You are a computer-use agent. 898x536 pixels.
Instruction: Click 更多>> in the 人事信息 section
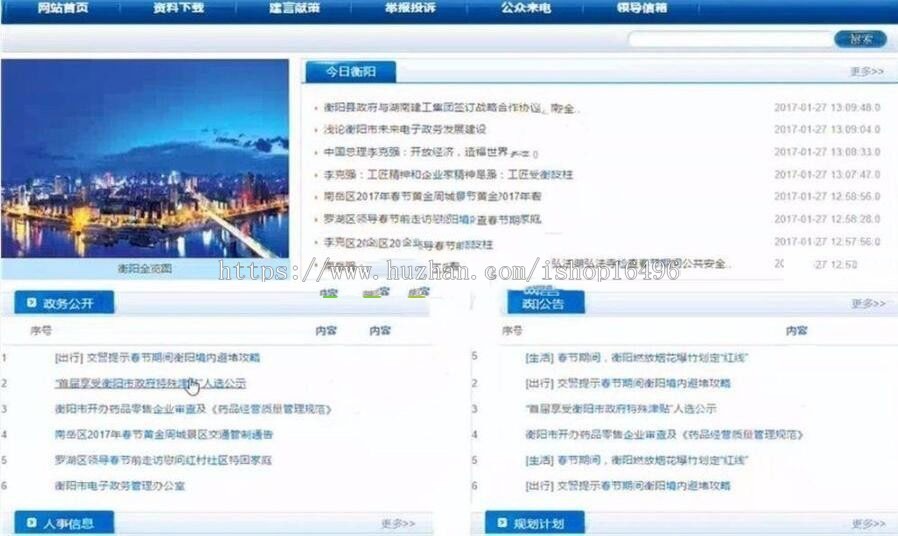point(398,523)
